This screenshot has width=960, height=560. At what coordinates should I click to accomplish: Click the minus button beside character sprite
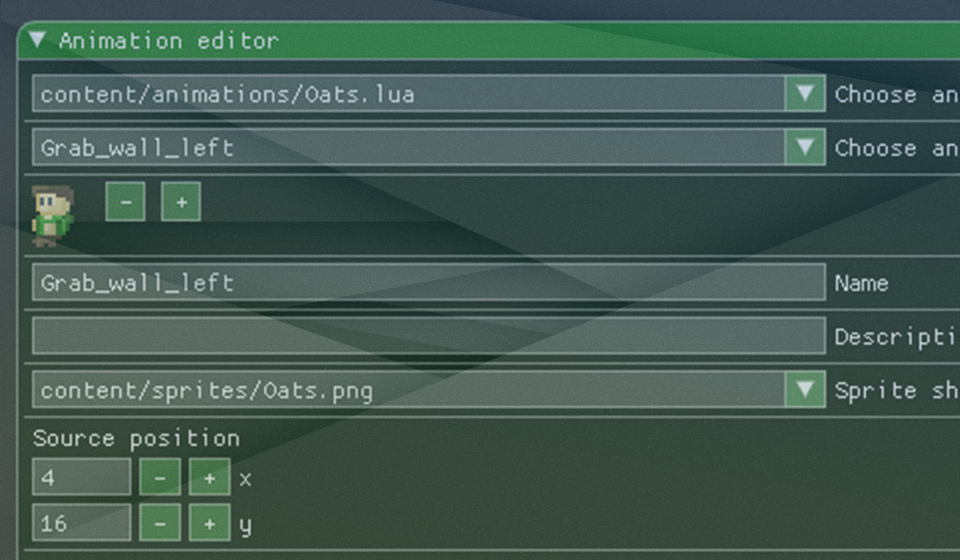tap(126, 202)
